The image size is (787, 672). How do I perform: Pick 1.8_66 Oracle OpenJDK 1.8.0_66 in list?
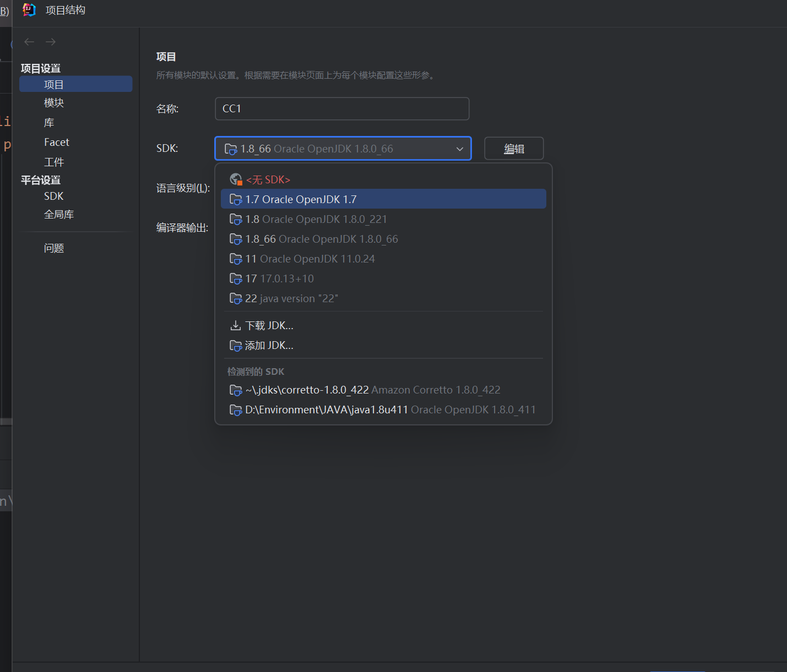click(x=383, y=239)
